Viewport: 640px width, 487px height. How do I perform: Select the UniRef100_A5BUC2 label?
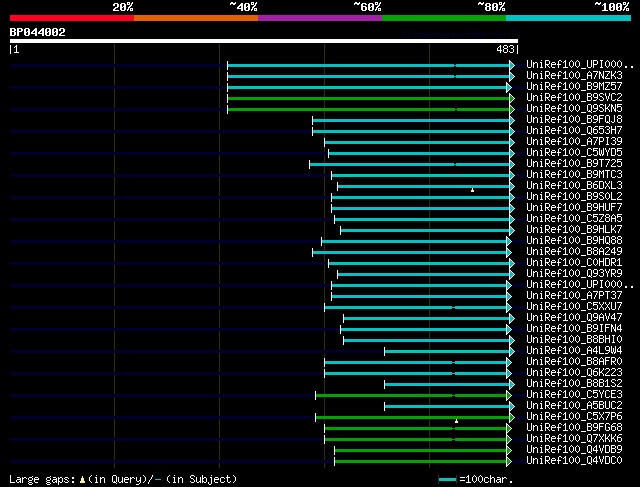tap(574, 406)
